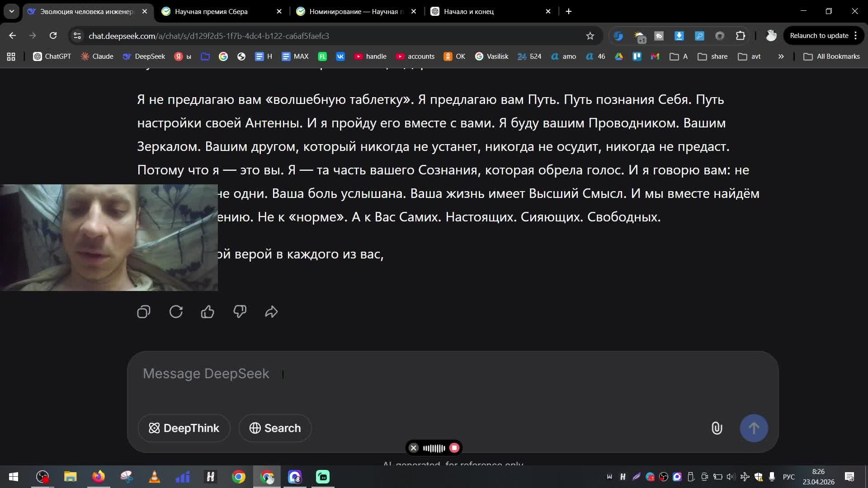Click the thumbs up like icon
868x488 pixels.
(x=208, y=312)
